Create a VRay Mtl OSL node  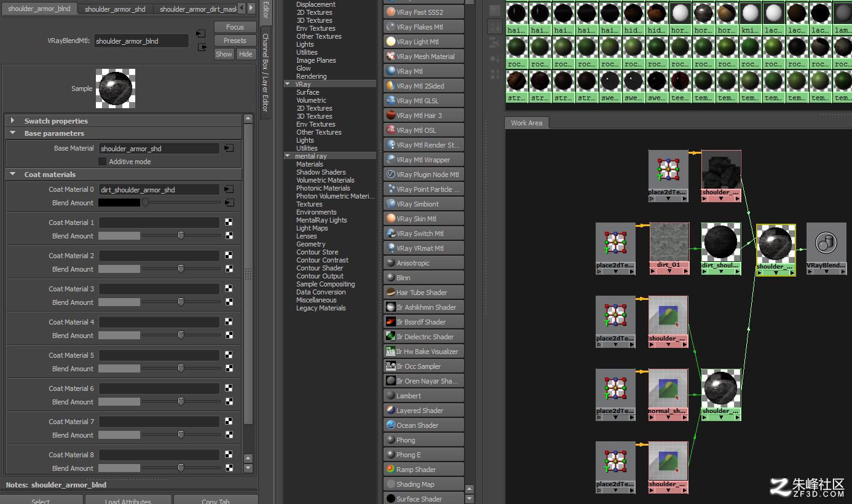coord(424,130)
